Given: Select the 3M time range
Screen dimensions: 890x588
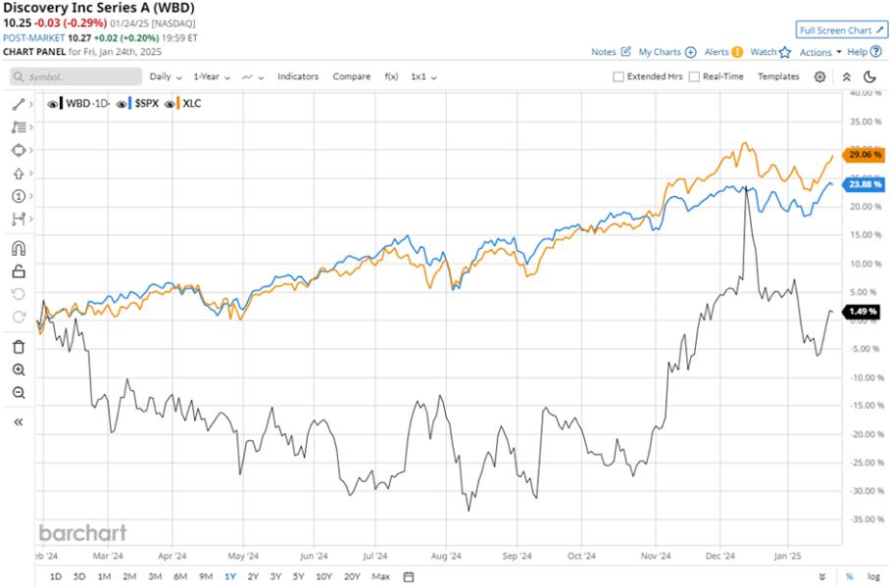Looking at the screenshot, I should coord(155,576).
